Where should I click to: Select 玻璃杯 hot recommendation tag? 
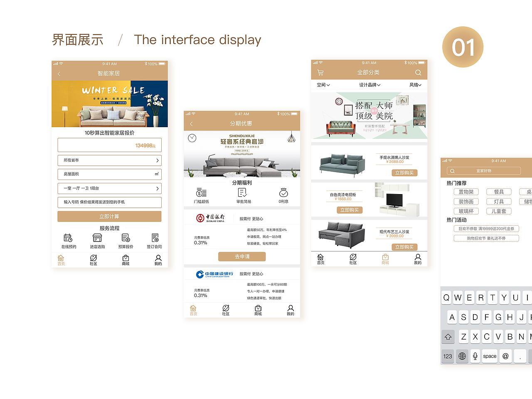[466, 211]
